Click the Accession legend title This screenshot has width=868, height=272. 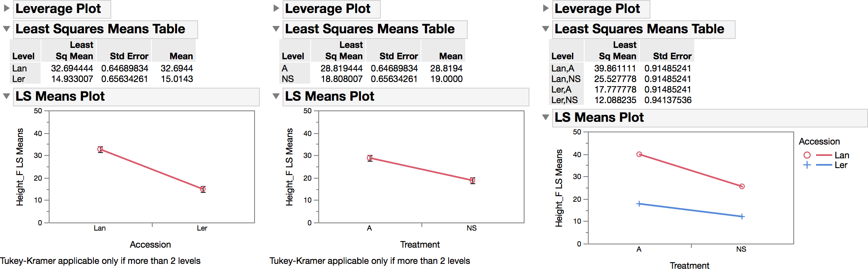[x=819, y=141]
